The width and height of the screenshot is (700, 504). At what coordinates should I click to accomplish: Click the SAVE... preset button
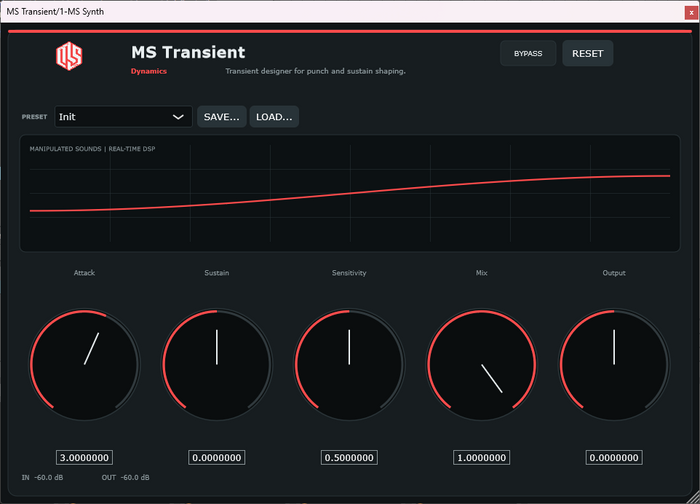221,117
